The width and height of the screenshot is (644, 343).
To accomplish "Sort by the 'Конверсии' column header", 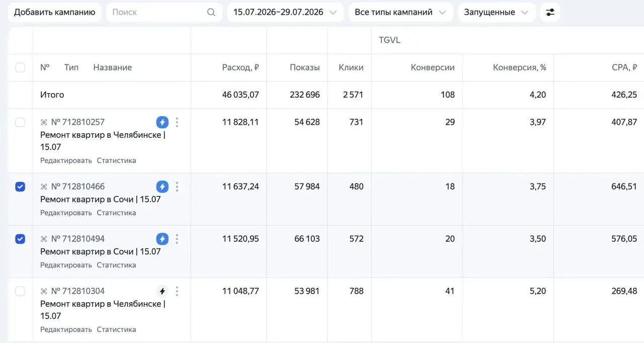I will 433,67.
